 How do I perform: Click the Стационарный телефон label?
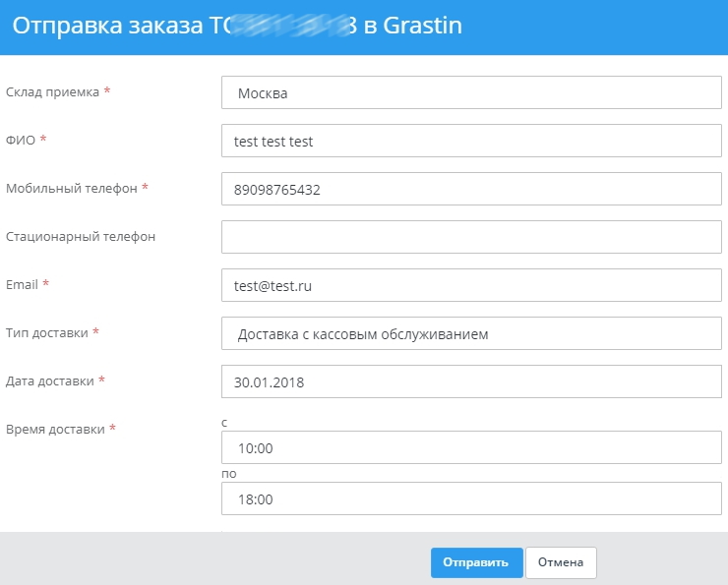point(81,236)
